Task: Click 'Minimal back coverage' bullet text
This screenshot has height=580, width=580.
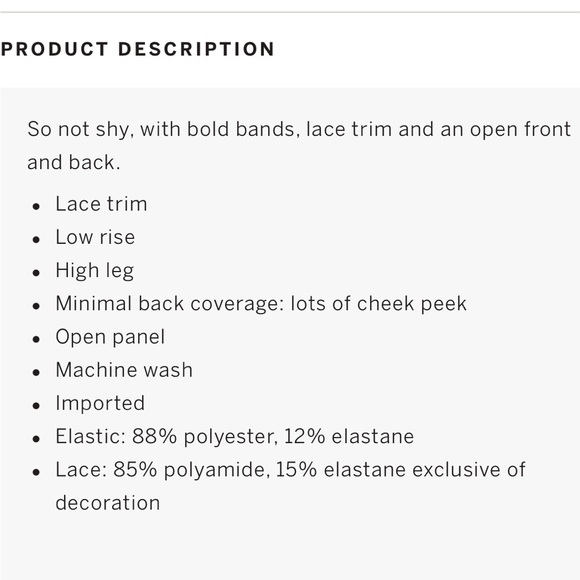Action: pos(261,304)
